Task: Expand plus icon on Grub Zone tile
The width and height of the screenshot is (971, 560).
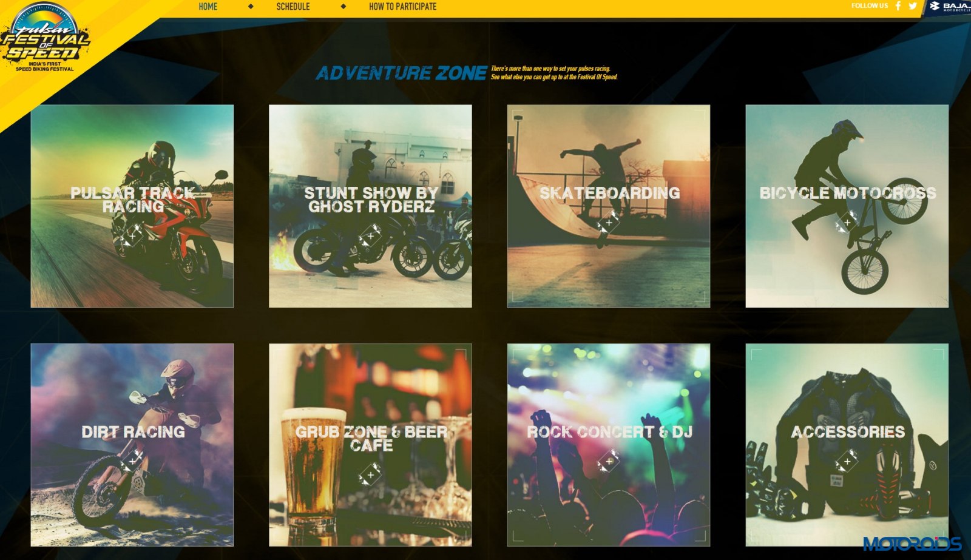Action: [370, 474]
